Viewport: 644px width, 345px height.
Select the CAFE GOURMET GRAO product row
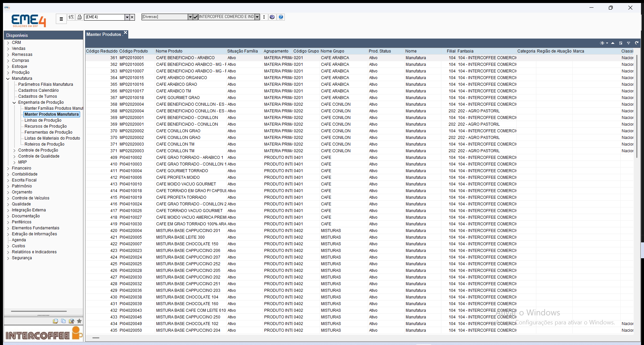point(360,98)
